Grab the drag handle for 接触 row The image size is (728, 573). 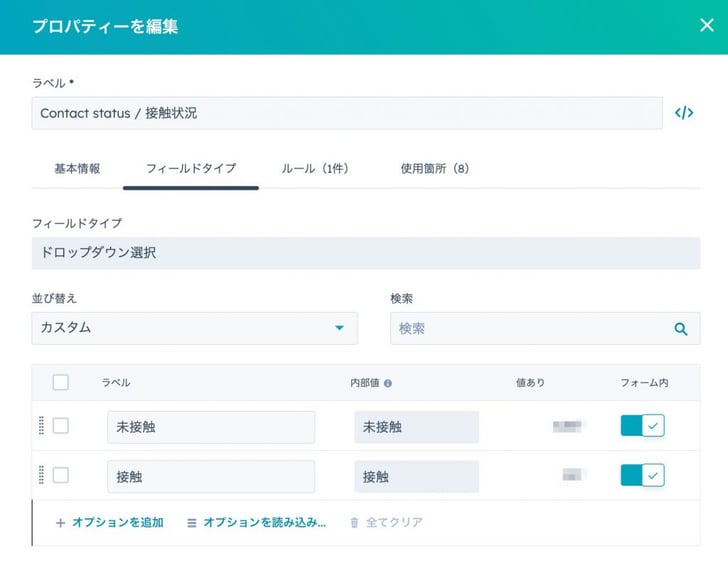coord(41,475)
